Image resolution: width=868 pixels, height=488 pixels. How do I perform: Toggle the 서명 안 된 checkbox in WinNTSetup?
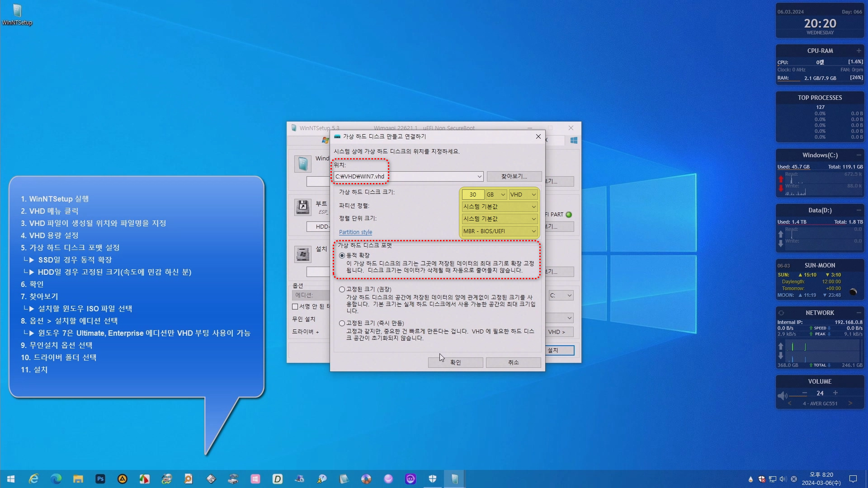pyautogui.click(x=295, y=306)
